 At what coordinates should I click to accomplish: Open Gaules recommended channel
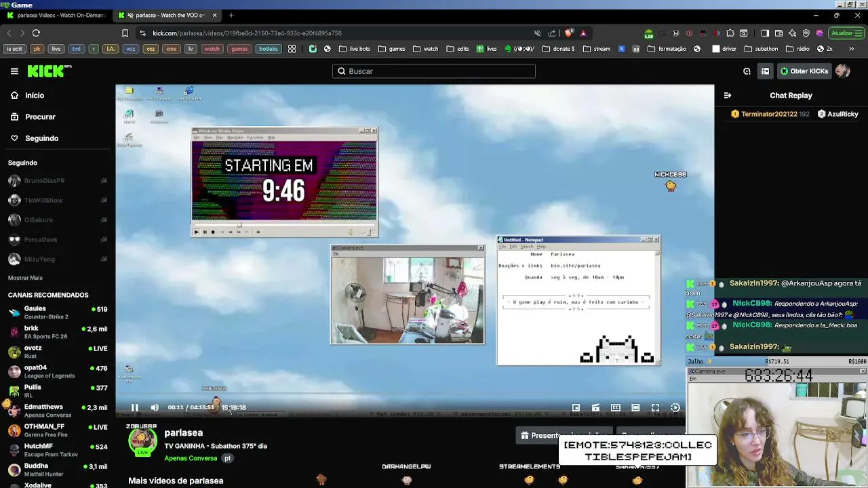click(57, 312)
